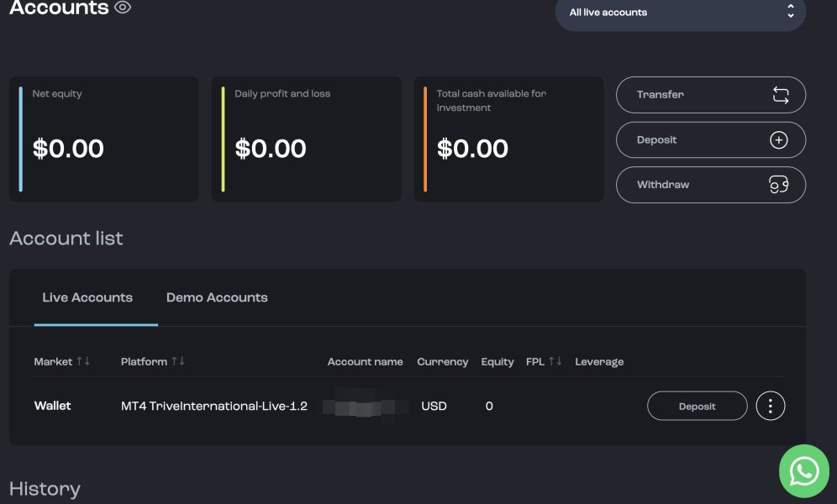Sort accounts by Platform column arrows

[178, 361]
